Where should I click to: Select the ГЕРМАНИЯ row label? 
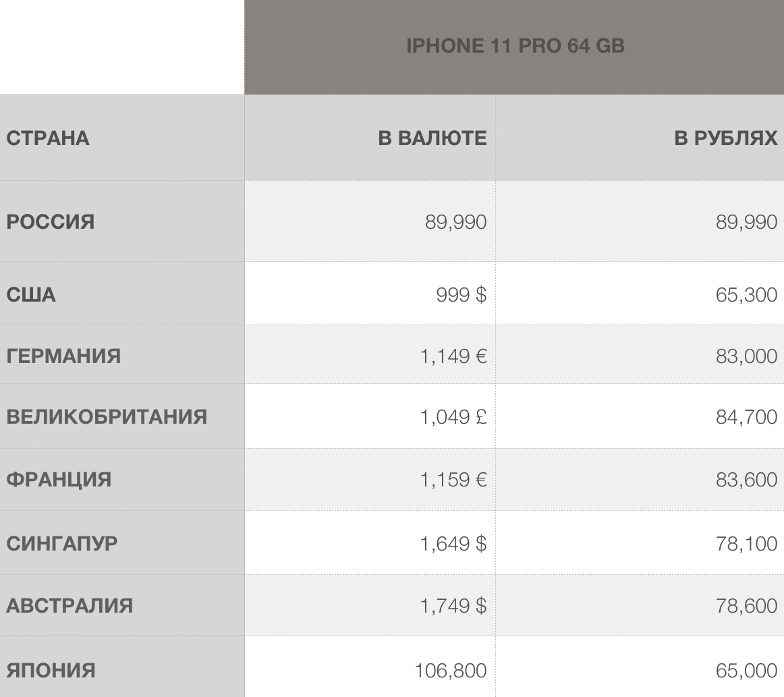point(63,356)
